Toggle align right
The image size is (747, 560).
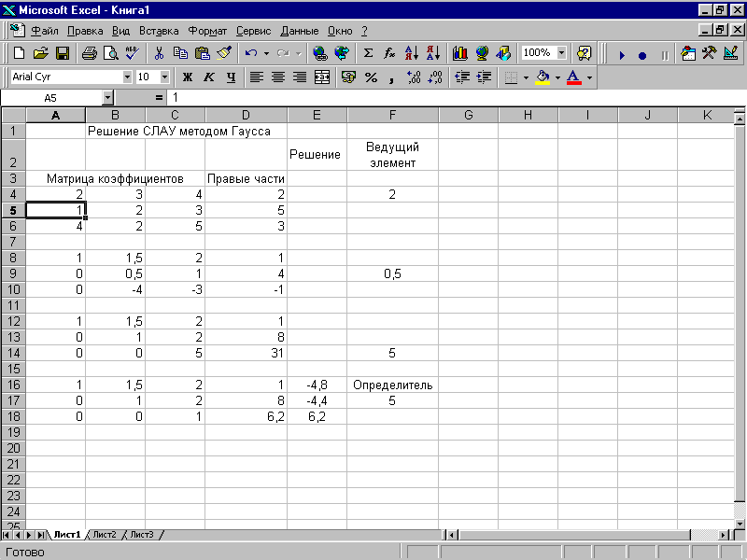[300, 77]
